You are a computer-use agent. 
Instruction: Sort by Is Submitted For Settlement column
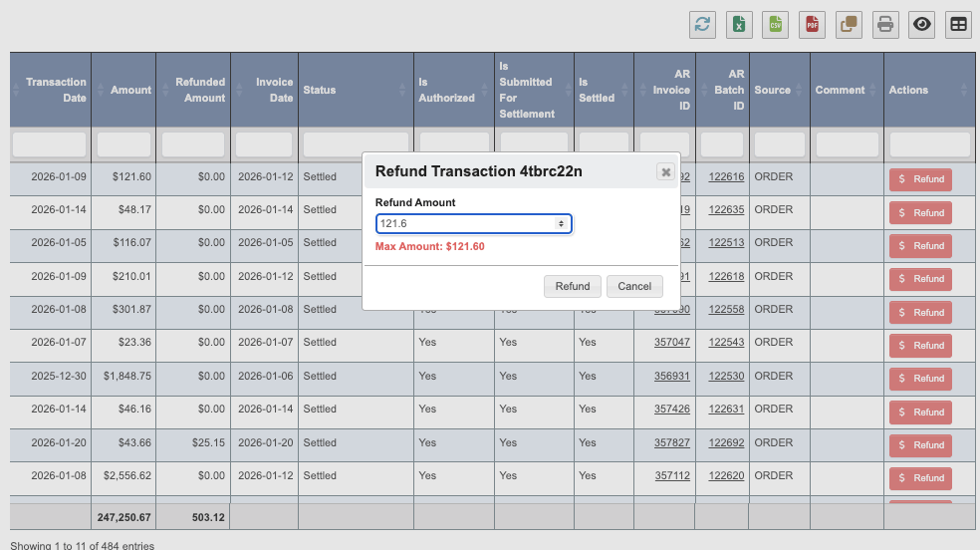534,90
